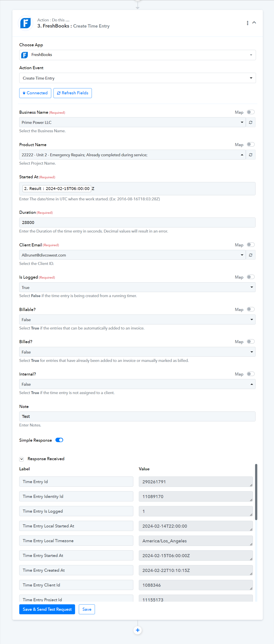The image size is (274, 644).
Task: Enable Map toggle for Billable field
Action: click(250, 309)
